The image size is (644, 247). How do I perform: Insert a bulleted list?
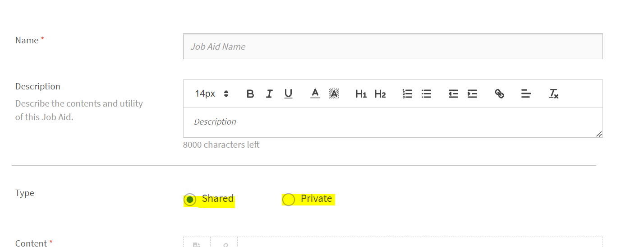(x=426, y=94)
